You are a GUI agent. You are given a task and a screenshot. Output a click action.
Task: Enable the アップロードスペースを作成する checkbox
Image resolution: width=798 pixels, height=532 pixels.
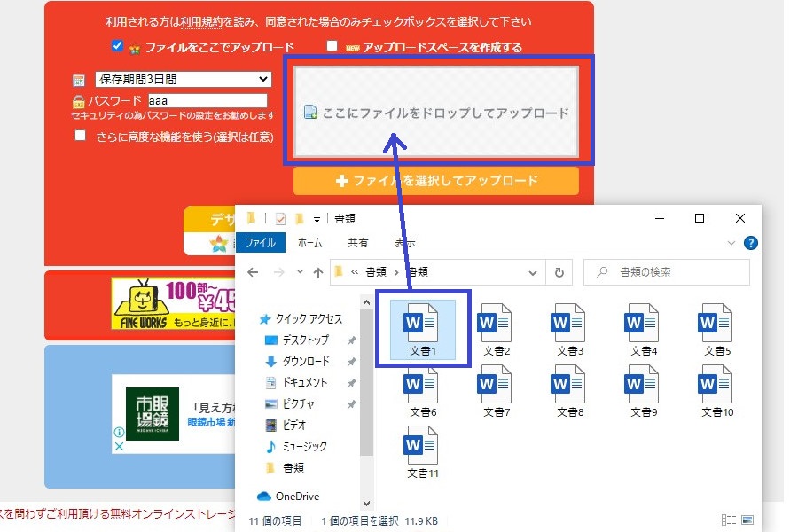tap(332, 46)
